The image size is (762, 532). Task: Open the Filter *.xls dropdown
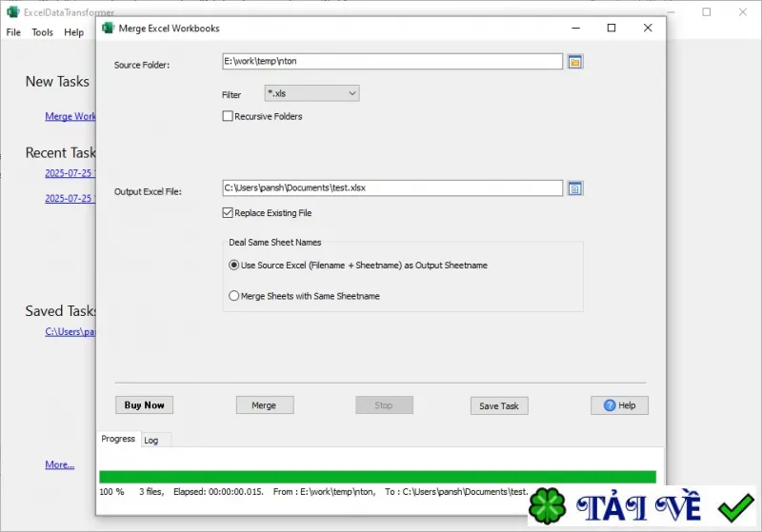click(312, 93)
